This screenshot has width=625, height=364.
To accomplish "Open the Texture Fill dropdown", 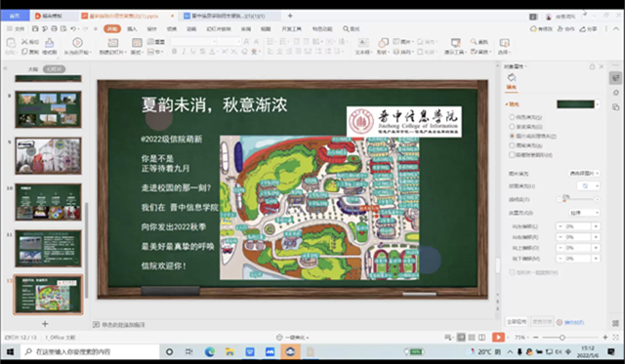I will point(589,186).
